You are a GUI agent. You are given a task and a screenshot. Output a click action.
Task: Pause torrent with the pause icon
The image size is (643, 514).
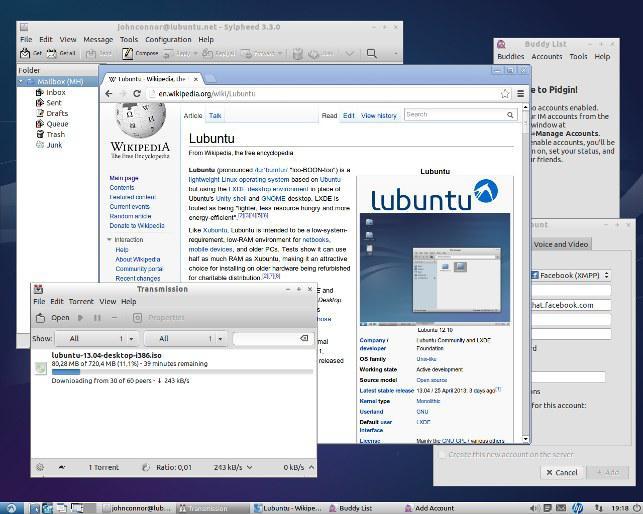click(97, 318)
